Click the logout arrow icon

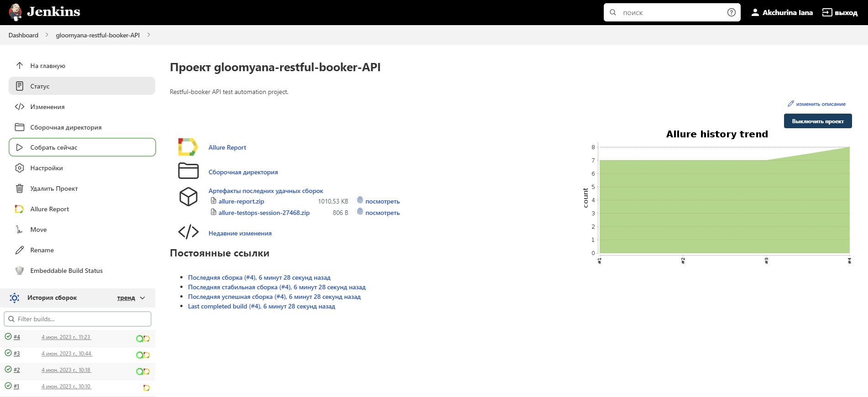(827, 12)
